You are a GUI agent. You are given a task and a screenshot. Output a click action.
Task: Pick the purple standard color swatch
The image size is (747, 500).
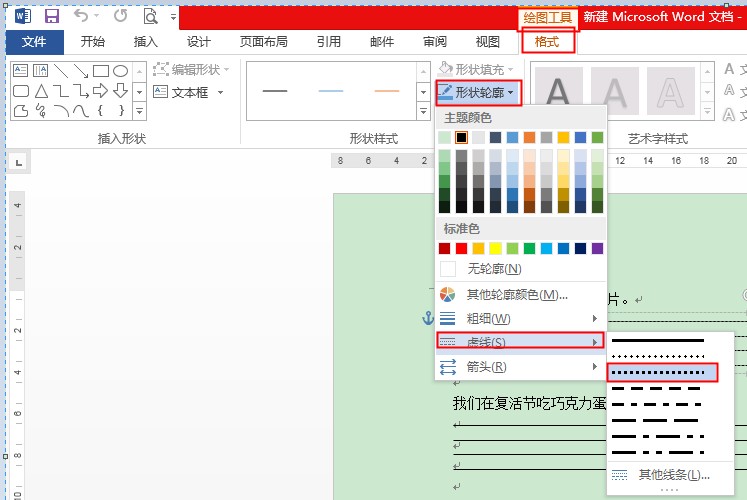click(598, 248)
